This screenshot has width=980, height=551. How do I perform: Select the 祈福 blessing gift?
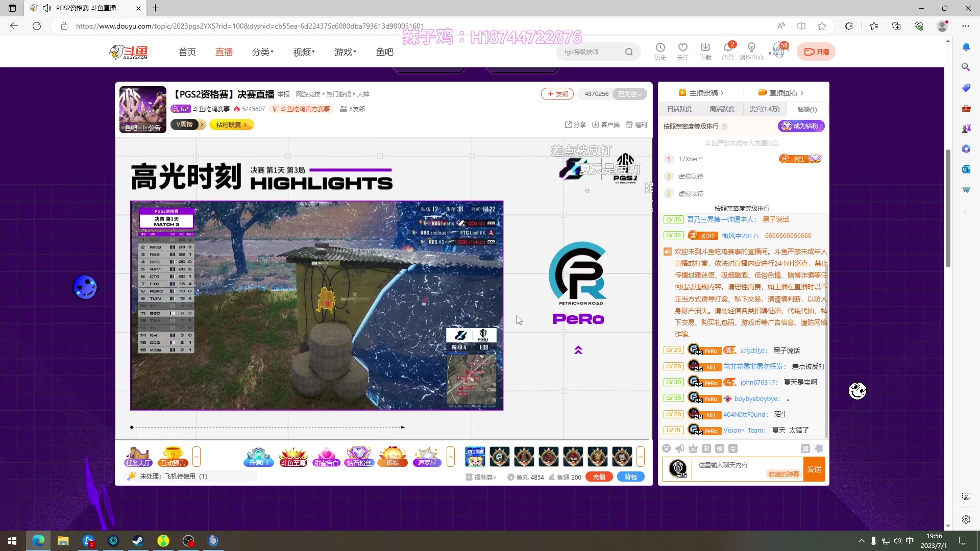coord(393,457)
